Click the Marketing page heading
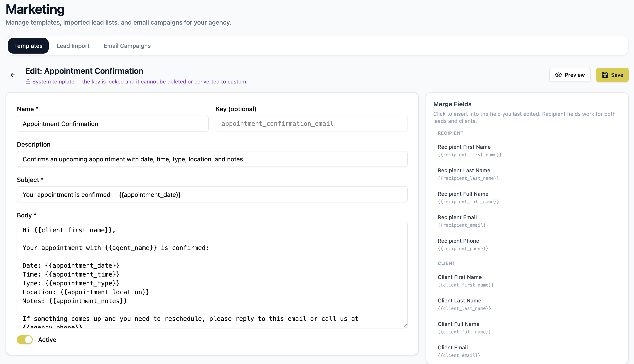This screenshot has height=364, width=634. (35, 9)
